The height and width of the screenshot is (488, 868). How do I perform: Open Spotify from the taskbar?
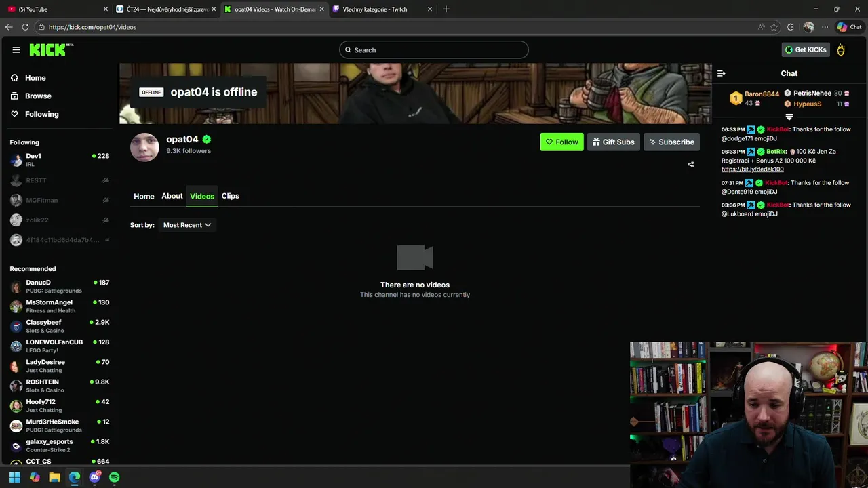[x=114, y=477]
